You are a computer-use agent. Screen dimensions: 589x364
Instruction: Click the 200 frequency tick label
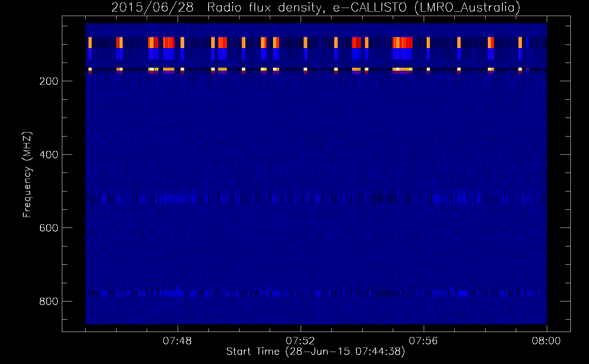[49, 81]
